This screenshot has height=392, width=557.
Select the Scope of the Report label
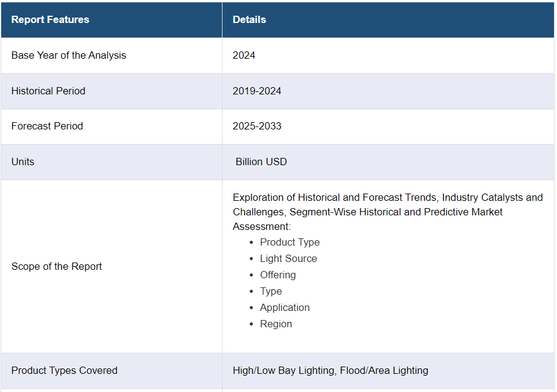coord(57,266)
